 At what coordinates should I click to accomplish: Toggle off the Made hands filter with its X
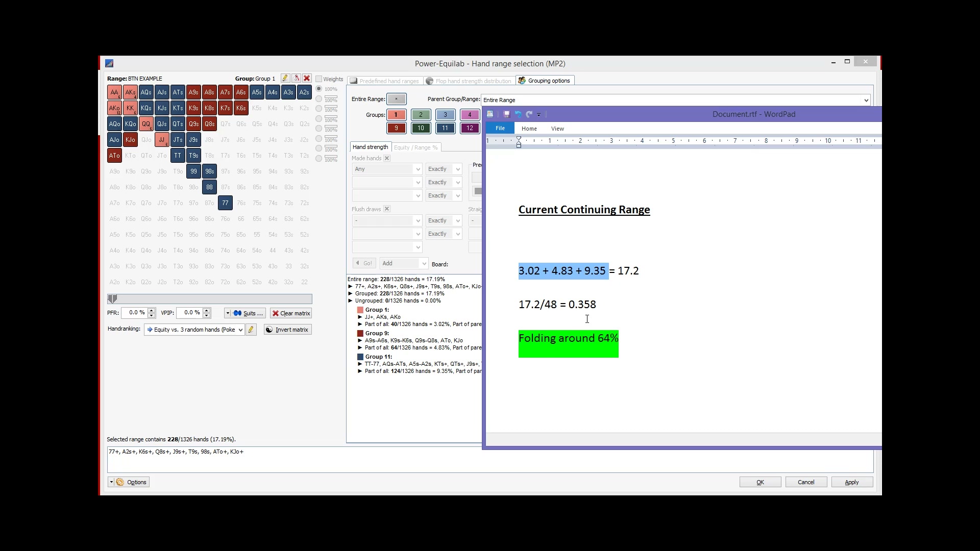(x=387, y=158)
